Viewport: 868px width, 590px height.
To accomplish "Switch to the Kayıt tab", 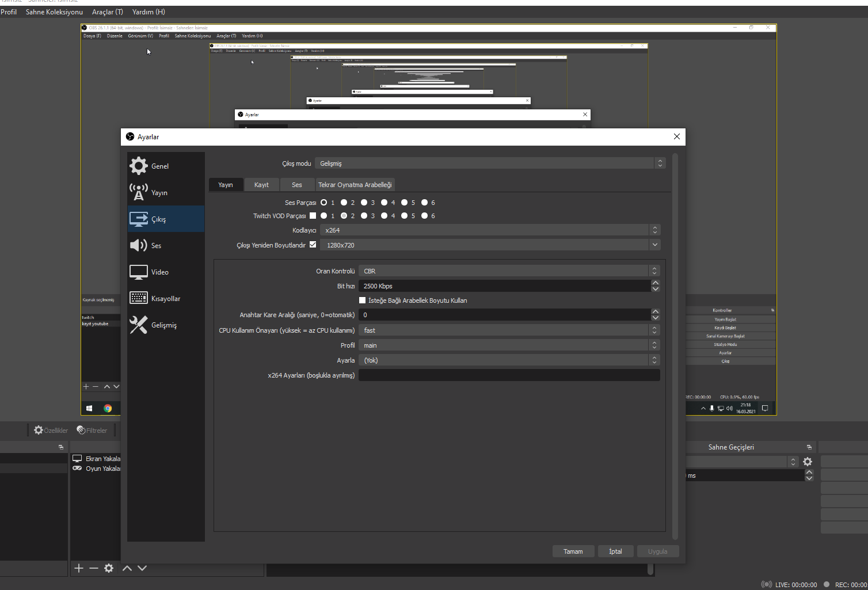I will (x=262, y=185).
